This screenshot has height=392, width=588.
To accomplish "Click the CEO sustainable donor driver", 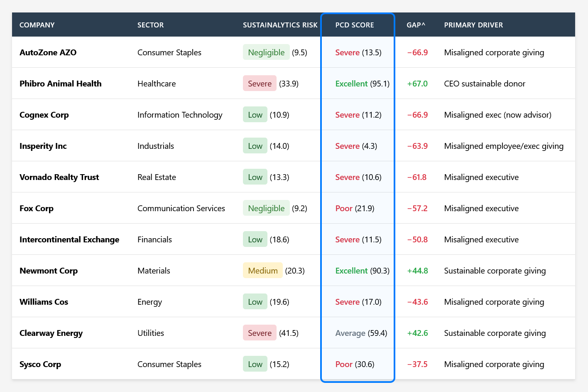I will pyautogui.click(x=485, y=84).
